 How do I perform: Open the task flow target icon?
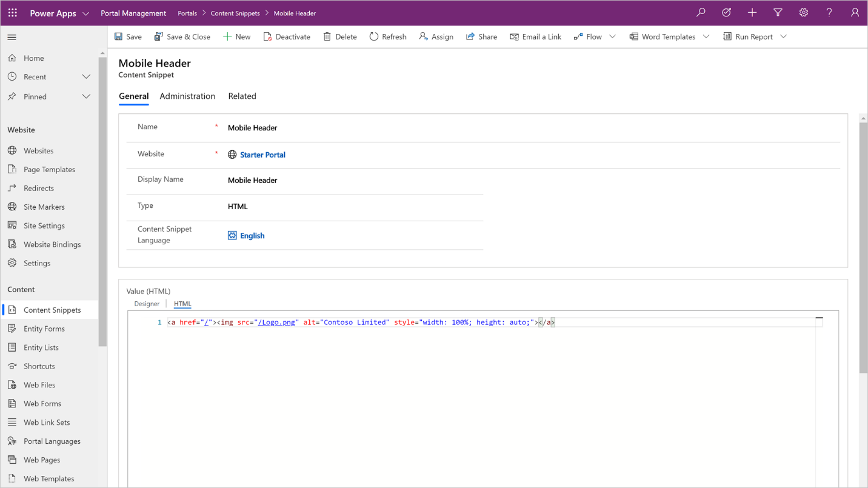click(x=726, y=13)
